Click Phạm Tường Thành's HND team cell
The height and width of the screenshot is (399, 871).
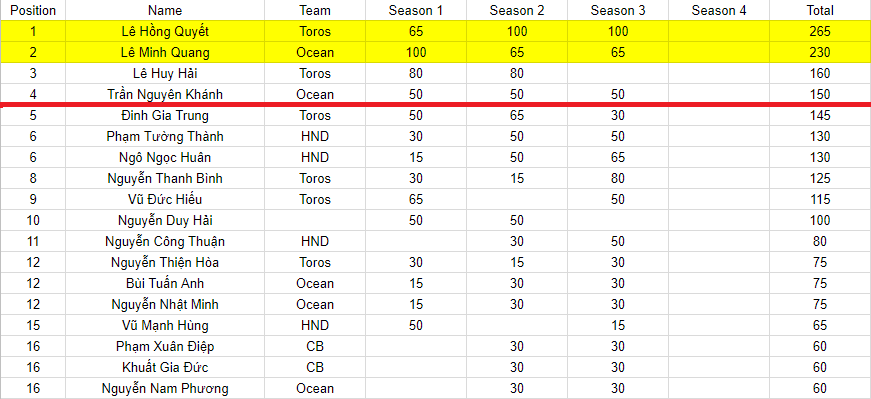(315, 137)
